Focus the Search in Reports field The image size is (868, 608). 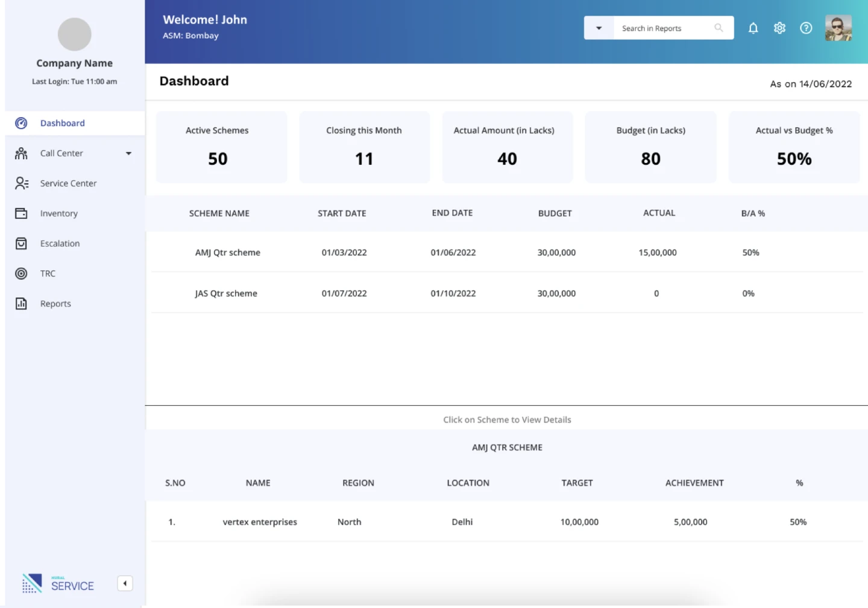[674, 28]
